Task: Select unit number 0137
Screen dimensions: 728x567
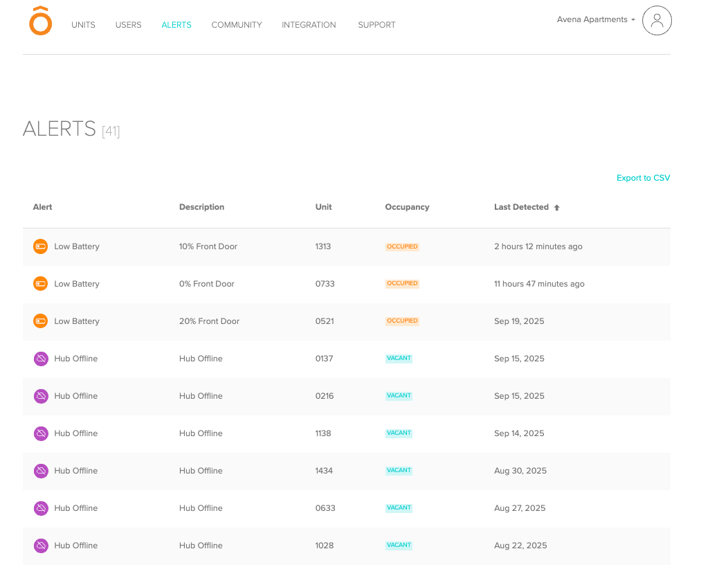Action: (x=324, y=359)
